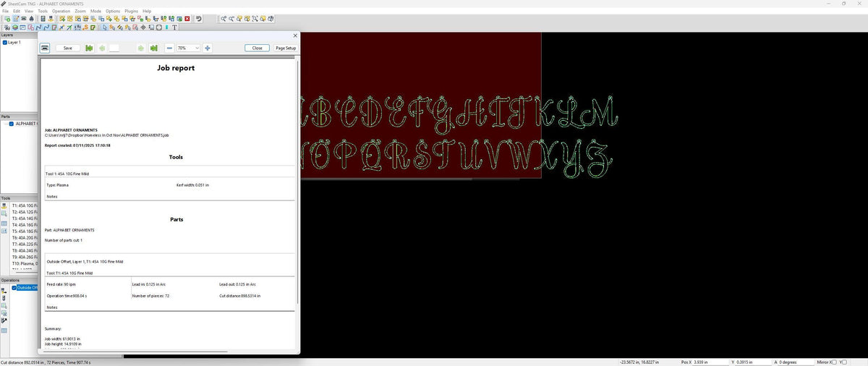Screen dimensions: 868x366
Task: Open the 70% zoom dropdown
Action: (188, 48)
